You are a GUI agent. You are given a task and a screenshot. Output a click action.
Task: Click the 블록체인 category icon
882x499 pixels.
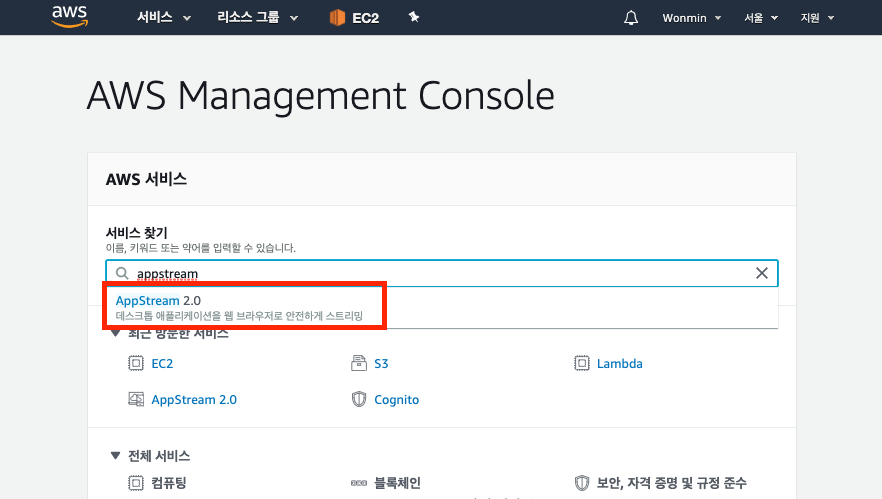coord(359,483)
